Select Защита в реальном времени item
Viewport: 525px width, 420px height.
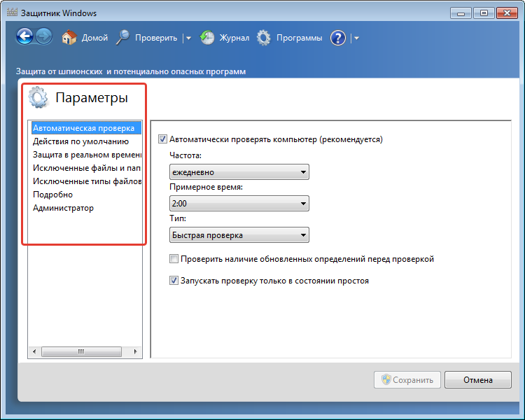(86, 155)
